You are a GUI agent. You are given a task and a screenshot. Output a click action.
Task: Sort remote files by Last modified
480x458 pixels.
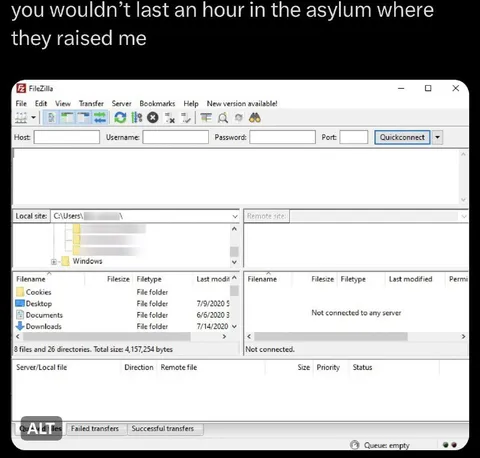(410, 279)
